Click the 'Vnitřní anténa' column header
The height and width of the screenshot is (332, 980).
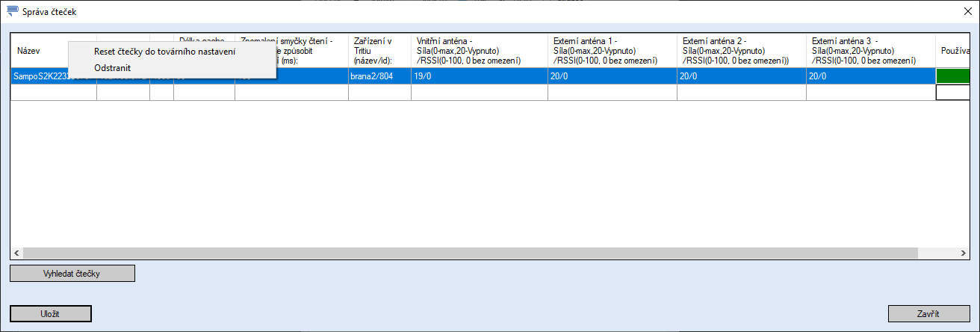click(478, 51)
